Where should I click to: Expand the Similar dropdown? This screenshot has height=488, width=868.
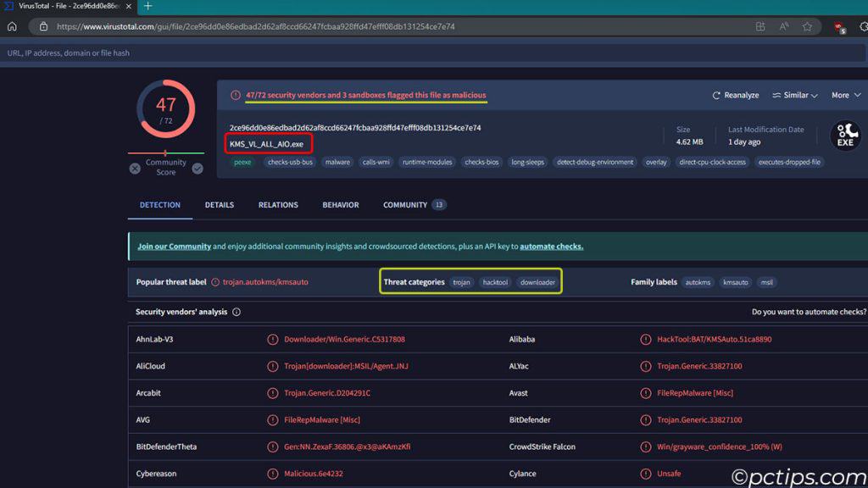click(x=794, y=95)
